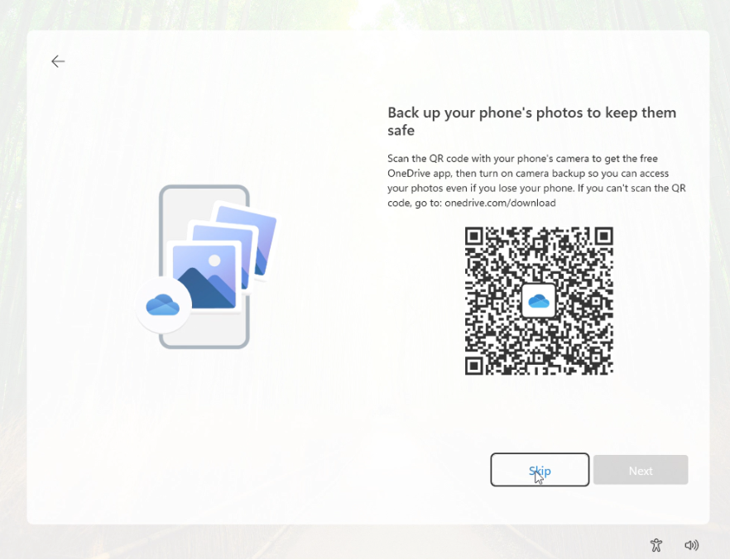Click the volume speaker icon
Screen dimensions: 730x560
click(x=692, y=545)
